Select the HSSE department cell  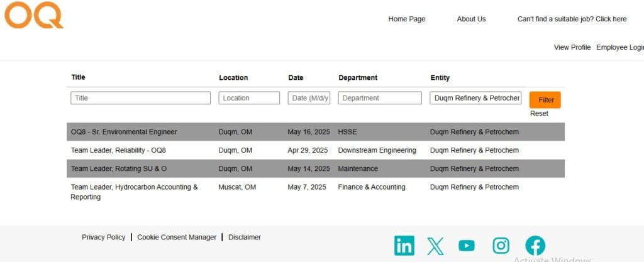click(x=347, y=132)
